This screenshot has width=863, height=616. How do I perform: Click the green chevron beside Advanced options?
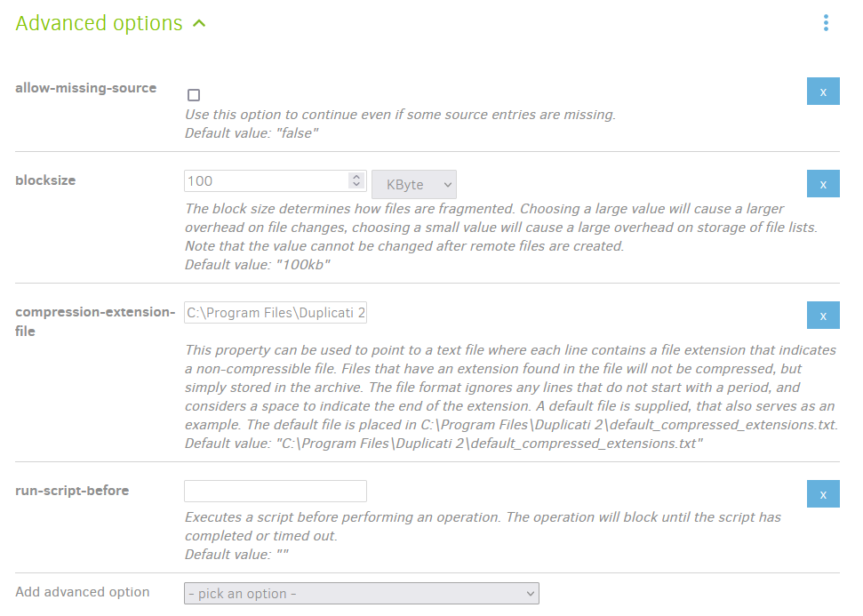tap(200, 22)
